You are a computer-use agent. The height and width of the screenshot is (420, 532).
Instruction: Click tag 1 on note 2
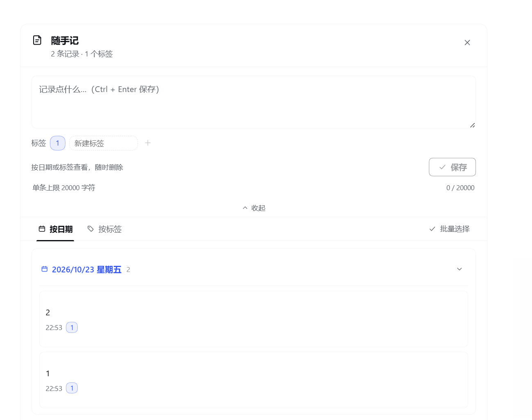tap(72, 328)
